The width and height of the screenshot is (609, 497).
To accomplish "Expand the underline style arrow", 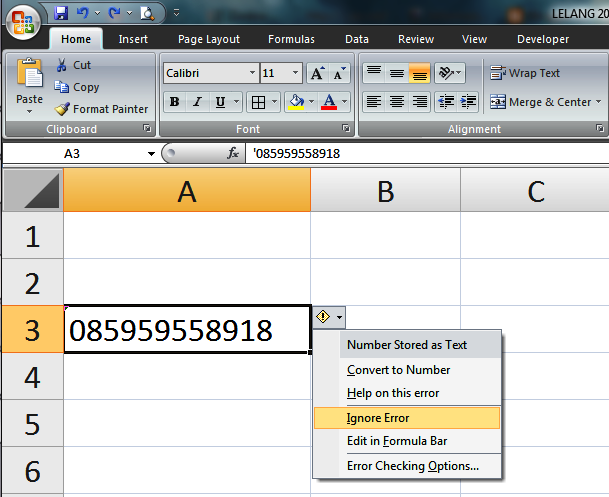I will point(237,102).
